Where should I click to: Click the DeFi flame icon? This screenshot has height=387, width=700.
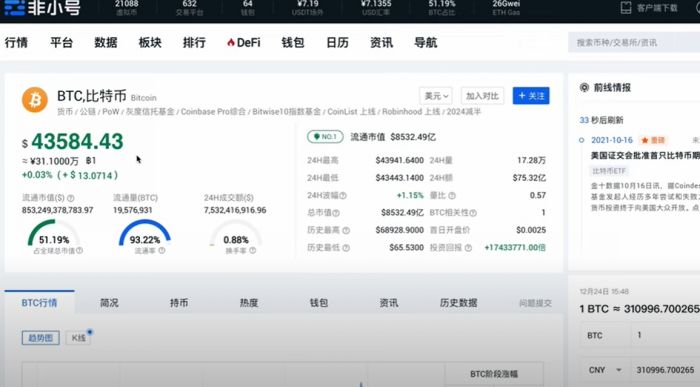[231, 42]
